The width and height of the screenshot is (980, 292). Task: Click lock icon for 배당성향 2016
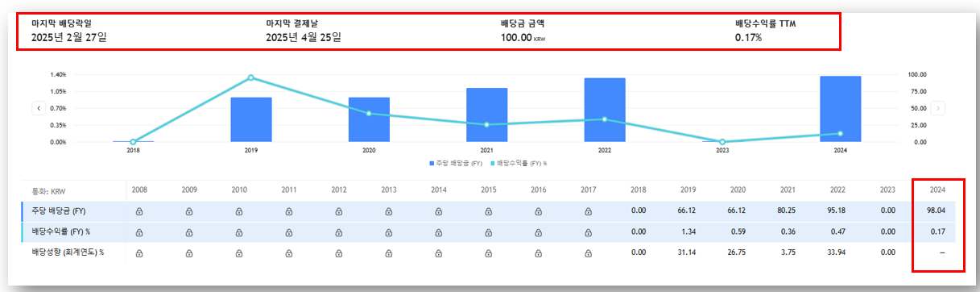click(538, 252)
